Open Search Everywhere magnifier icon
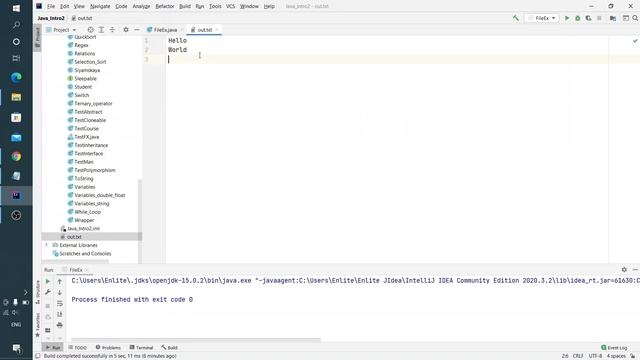640x360 pixels. coord(635,18)
